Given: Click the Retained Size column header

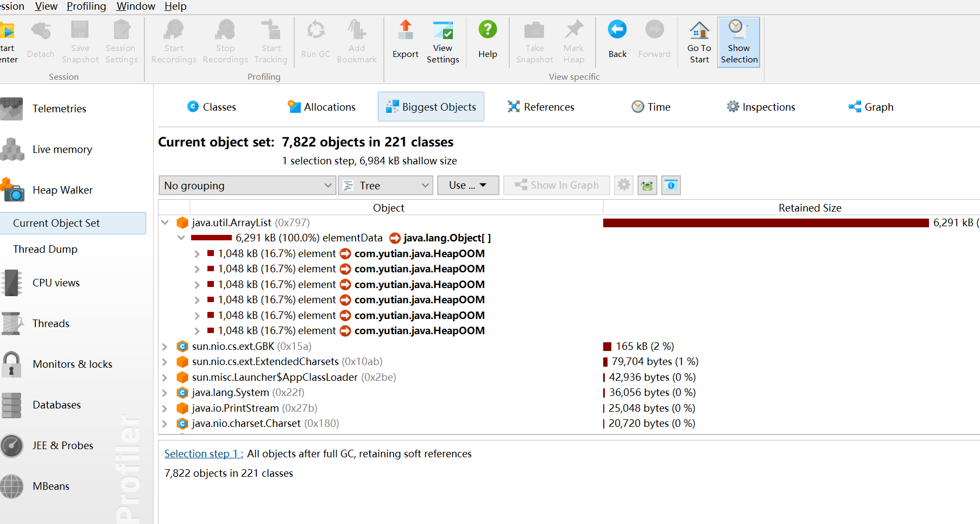Looking at the screenshot, I should [809, 208].
